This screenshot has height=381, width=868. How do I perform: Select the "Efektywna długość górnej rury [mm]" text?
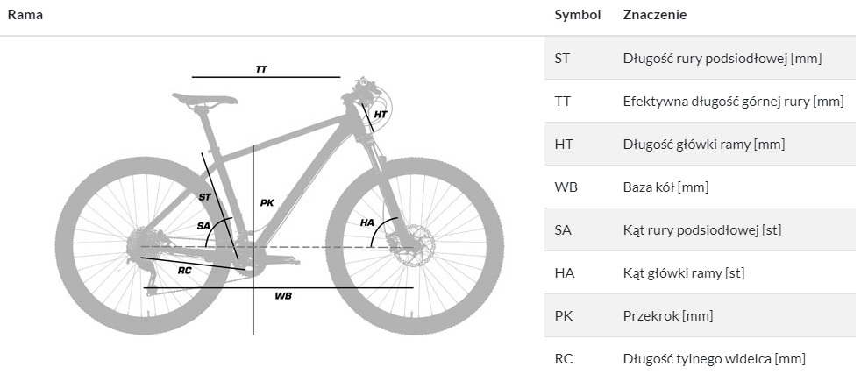[x=733, y=102]
